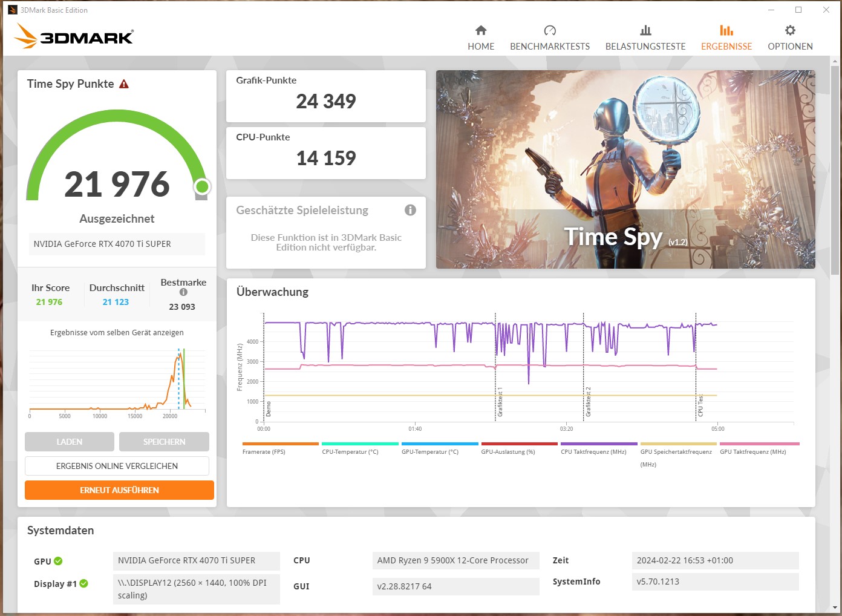Click the Grafiktest 2 marker in chart
The width and height of the screenshot is (842, 616).
[x=588, y=402]
